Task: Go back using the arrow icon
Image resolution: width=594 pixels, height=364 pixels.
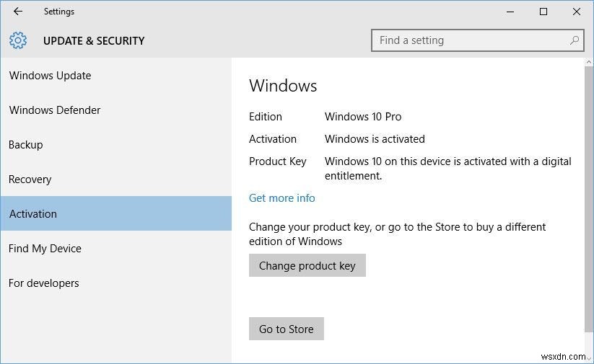Action: tap(18, 12)
